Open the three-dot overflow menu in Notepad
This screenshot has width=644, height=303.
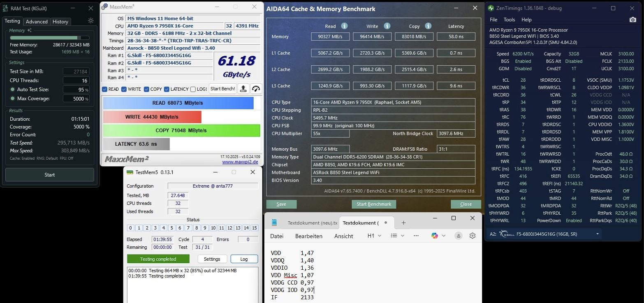416,236
